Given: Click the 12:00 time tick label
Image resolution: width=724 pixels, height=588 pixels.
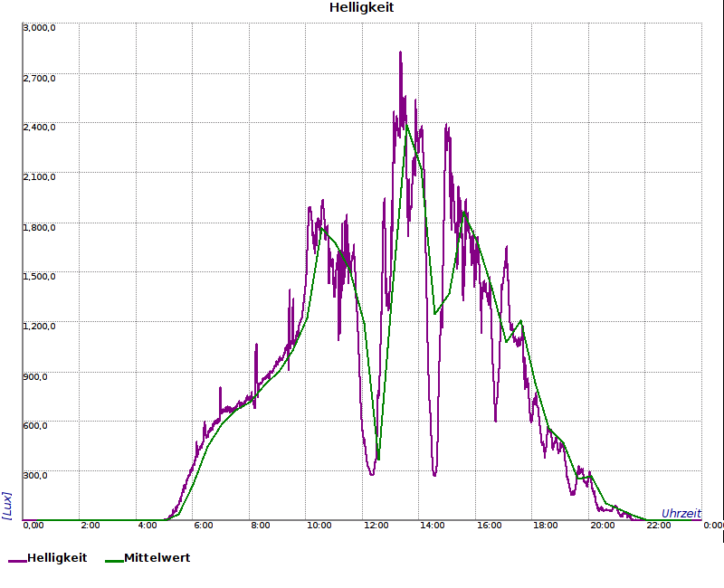Looking at the screenshot, I should (376, 526).
